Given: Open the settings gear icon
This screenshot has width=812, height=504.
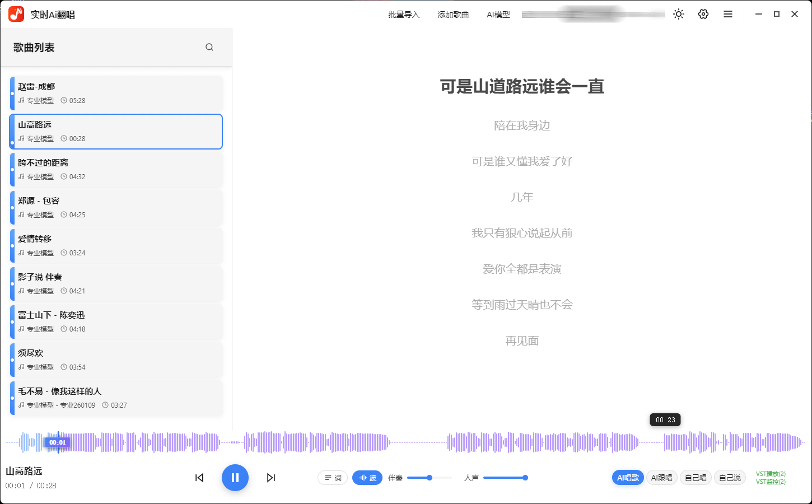Looking at the screenshot, I should (703, 14).
